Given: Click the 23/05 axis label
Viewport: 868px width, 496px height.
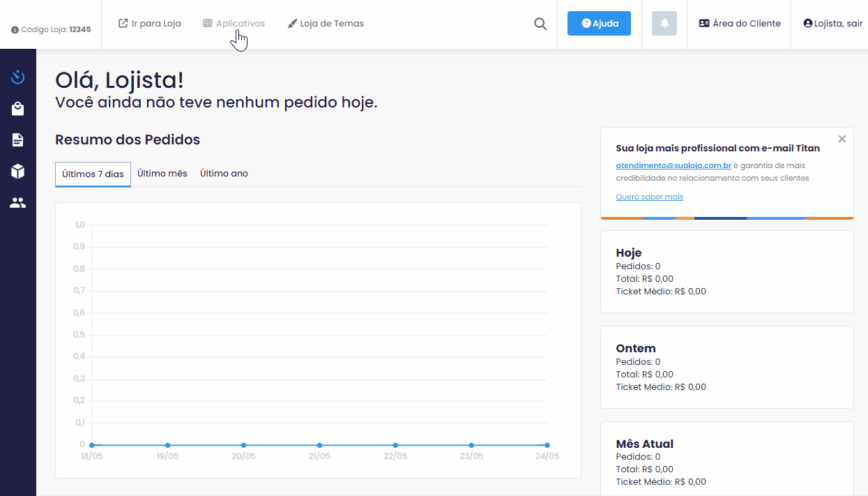Looking at the screenshot, I should [x=471, y=456].
